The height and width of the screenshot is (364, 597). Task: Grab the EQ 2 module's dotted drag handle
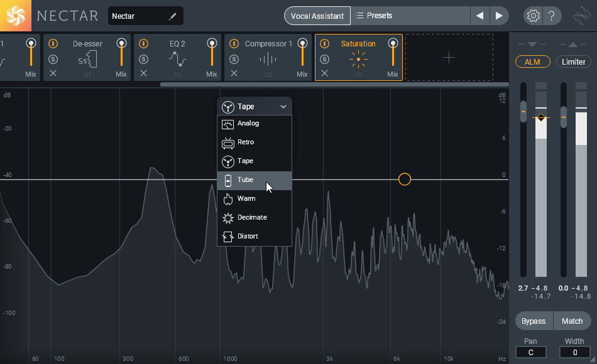tap(178, 75)
